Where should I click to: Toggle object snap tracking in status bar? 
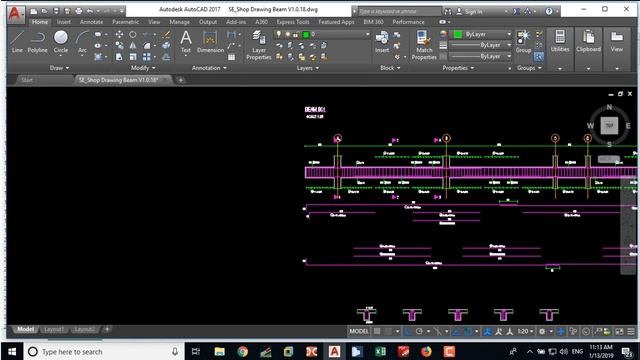(456, 331)
